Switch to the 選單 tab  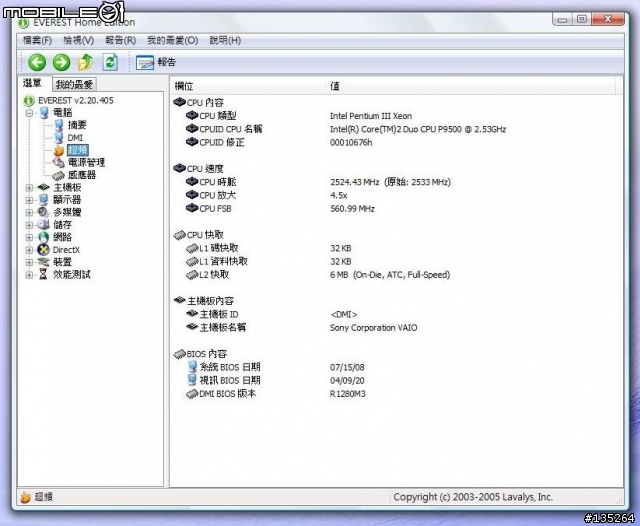[32, 83]
